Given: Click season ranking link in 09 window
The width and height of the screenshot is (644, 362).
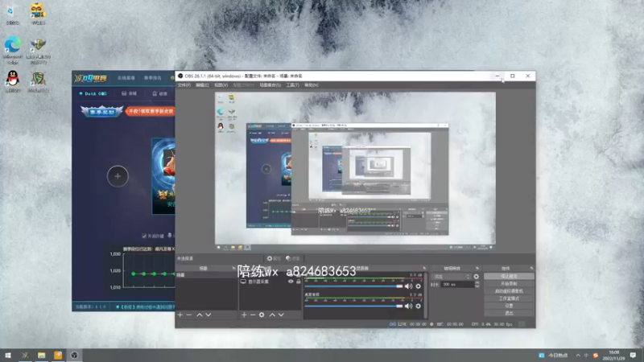Looking at the screenshot, I should [x=153, y=78].
